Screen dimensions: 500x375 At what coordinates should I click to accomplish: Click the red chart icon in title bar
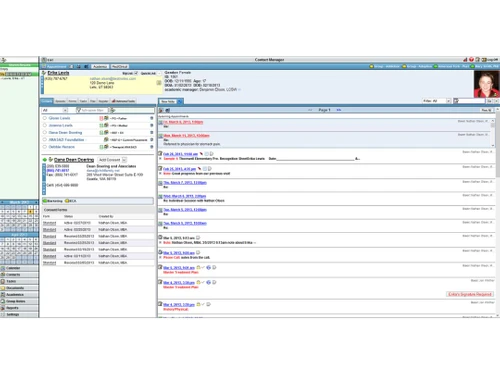click(465, 60)
